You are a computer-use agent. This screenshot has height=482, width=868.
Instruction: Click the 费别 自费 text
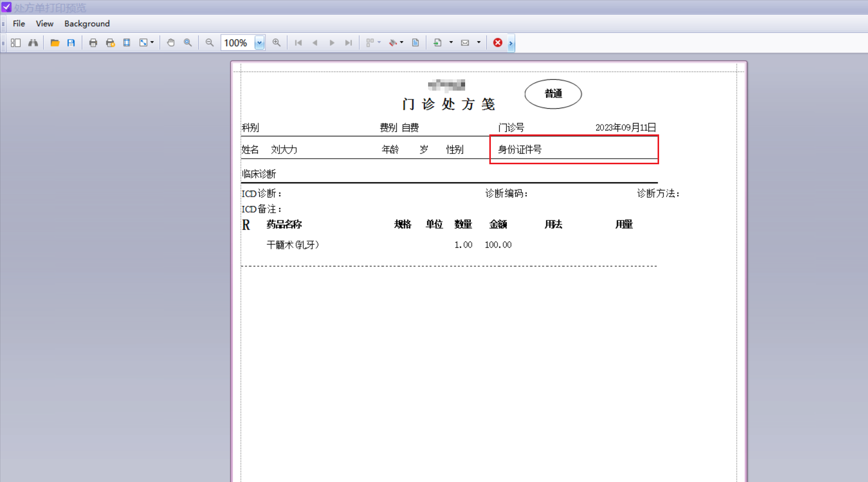(399, 127)
